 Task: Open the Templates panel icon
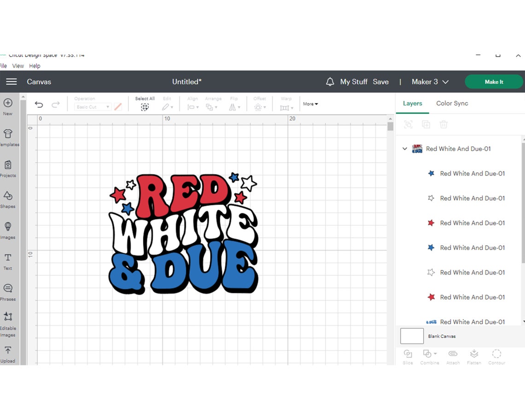[8, 134]
